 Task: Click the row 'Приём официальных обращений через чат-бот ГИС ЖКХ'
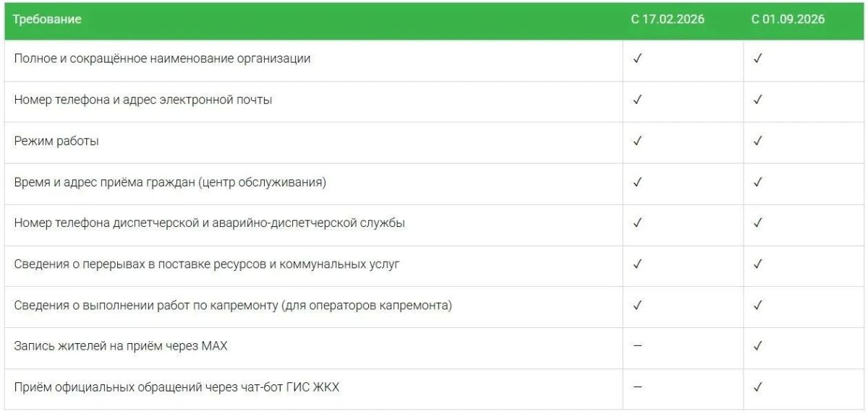[434, 388]
